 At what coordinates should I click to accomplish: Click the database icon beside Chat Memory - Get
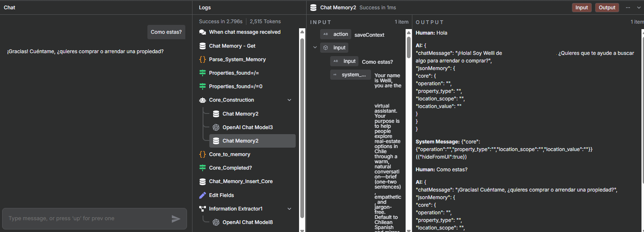point(203,46)
